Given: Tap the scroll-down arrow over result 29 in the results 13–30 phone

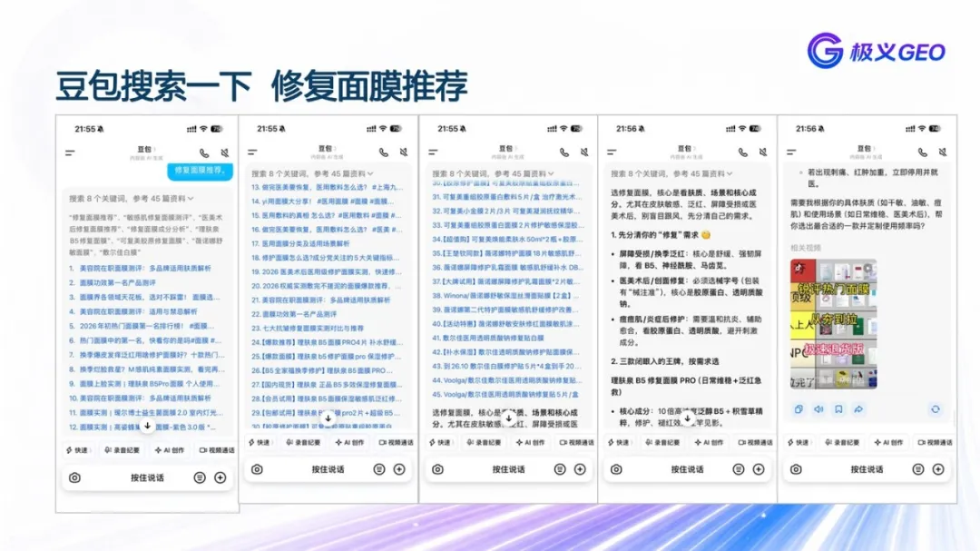Looking at the screenshot, I should (x=328, y=418).
